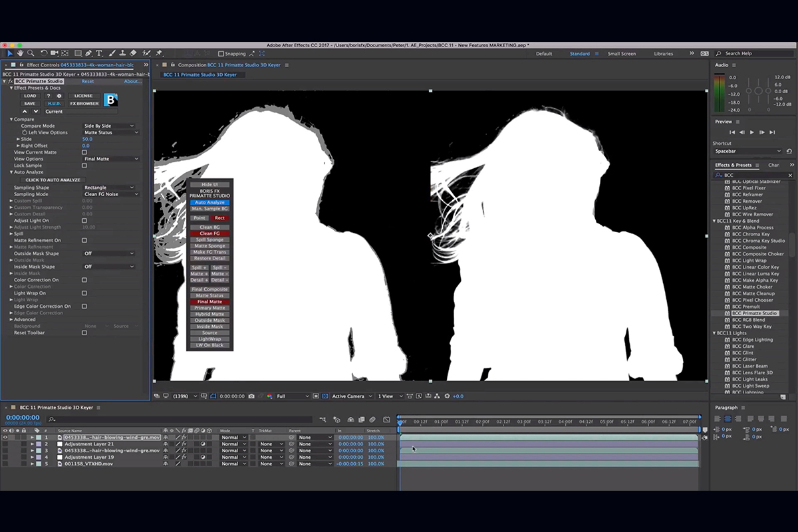
Task: Click the SAVE preset button
Action: click(x=30, y=103)
